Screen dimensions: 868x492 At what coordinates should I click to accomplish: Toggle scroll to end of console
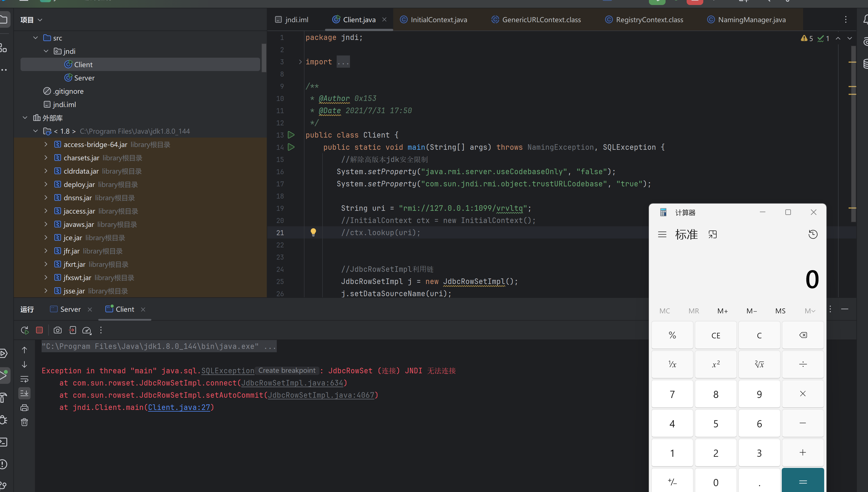pos(24,393)
